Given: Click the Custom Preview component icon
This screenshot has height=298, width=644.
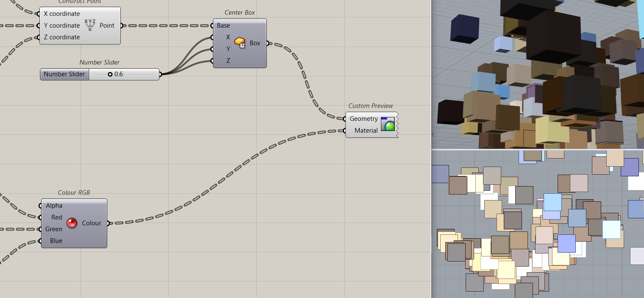Looking at the screenshot, I should (x=388, y=124).
